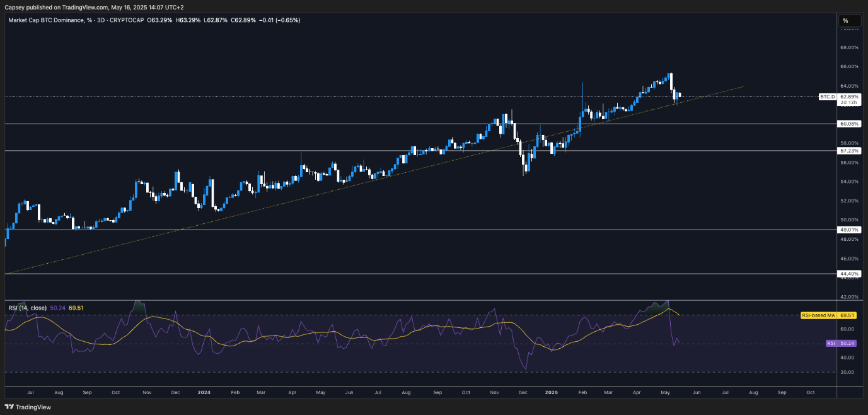
Task: Click the TradingView logo icon
Action: click(x=9, y=407)
